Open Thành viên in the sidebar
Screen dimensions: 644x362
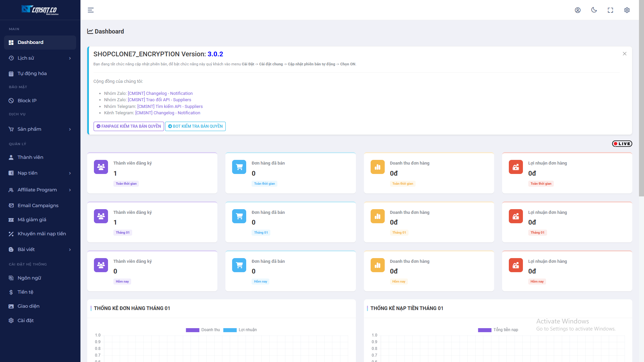point(30,157)
